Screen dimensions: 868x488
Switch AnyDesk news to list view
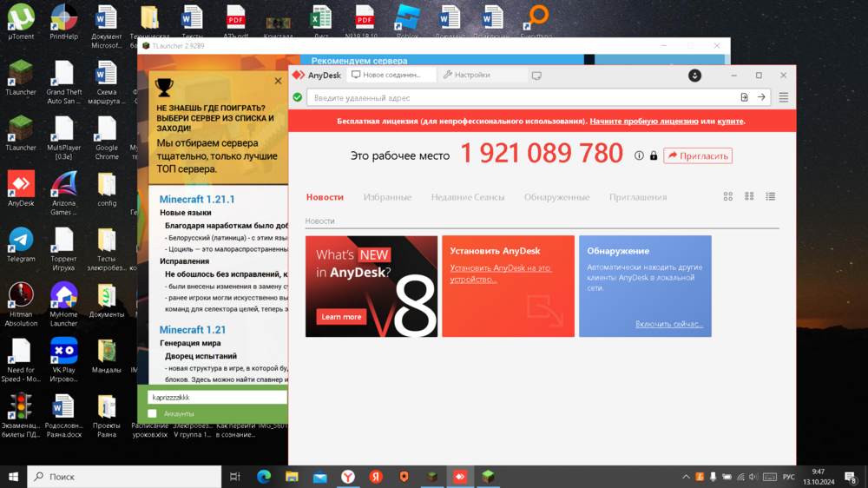pos(771,196)
